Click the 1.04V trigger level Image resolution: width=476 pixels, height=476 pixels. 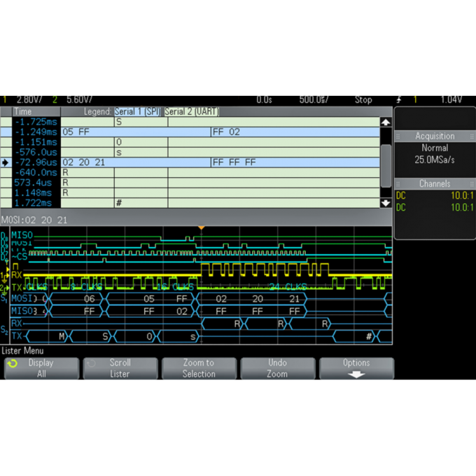tap(451, 100)
